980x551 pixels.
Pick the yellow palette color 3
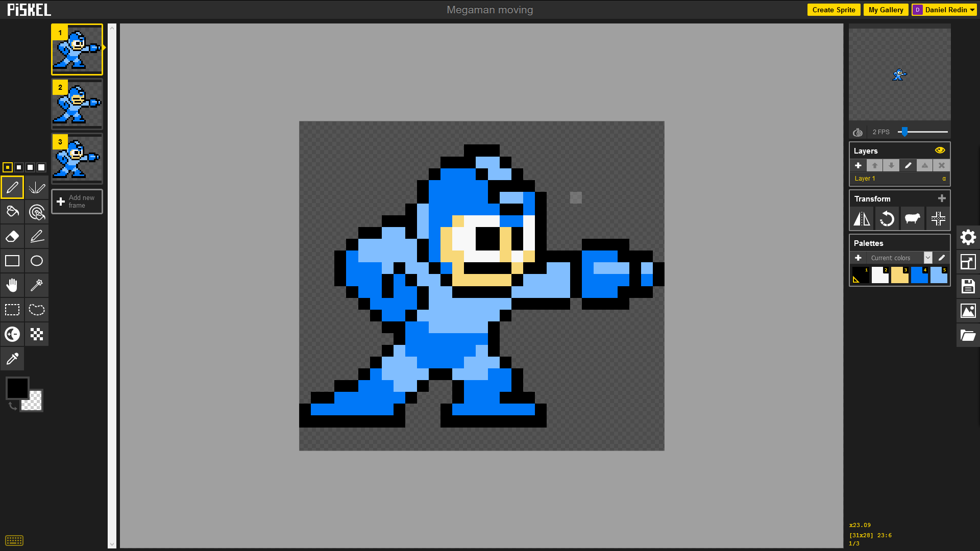900,275
